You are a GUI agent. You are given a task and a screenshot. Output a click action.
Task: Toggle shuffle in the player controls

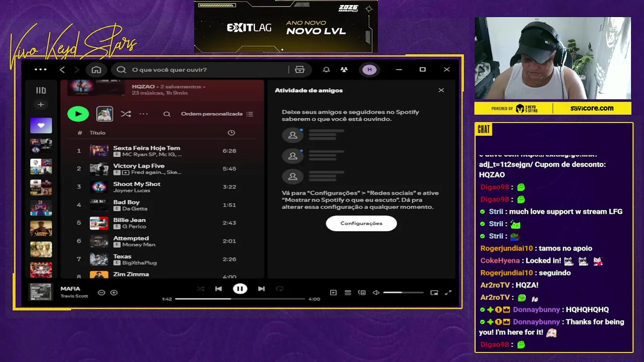point(201,289)
